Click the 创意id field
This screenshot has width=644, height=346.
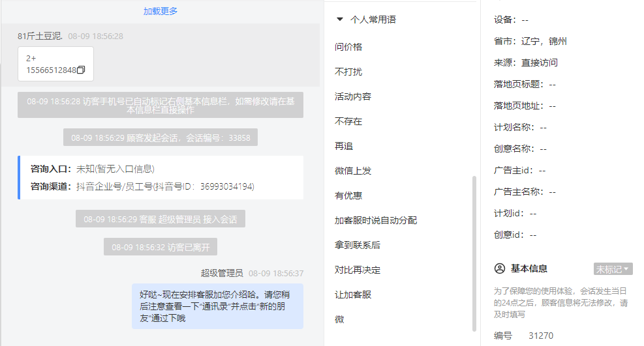pos(515,235)
